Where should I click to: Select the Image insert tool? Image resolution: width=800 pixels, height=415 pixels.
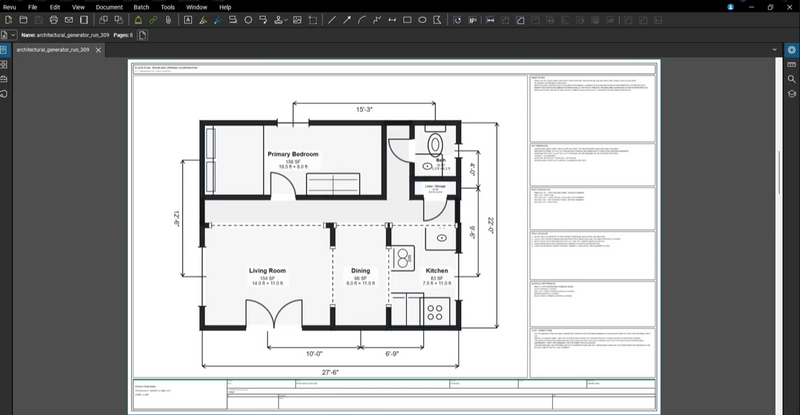coord(297,20)
